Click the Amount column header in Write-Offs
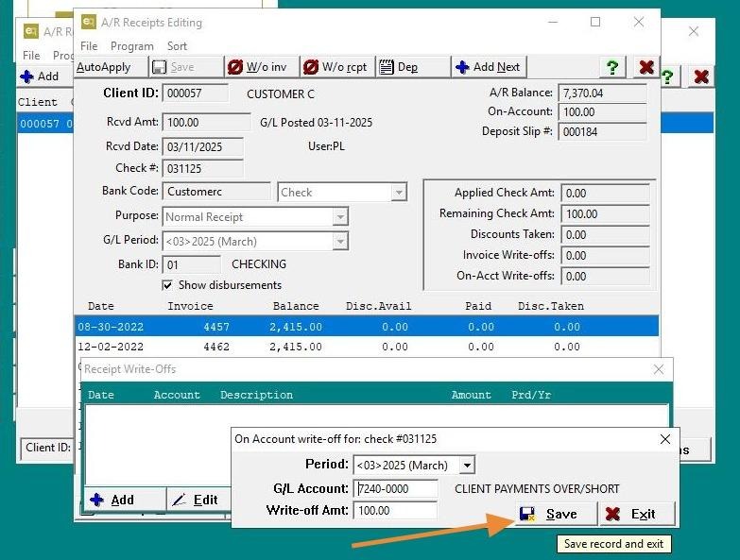This screenshot has width=740, height=560. 471,395
